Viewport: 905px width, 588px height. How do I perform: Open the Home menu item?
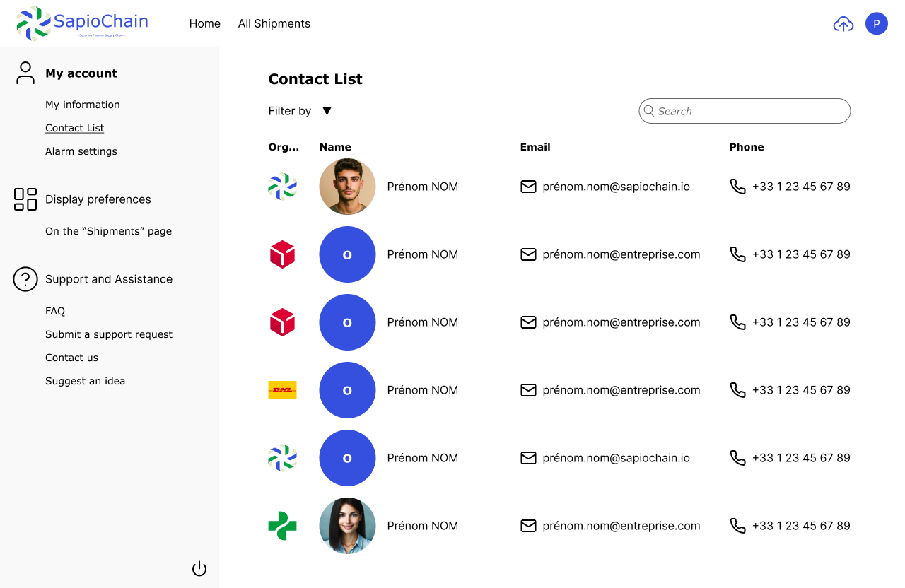[x=205, y=23]
